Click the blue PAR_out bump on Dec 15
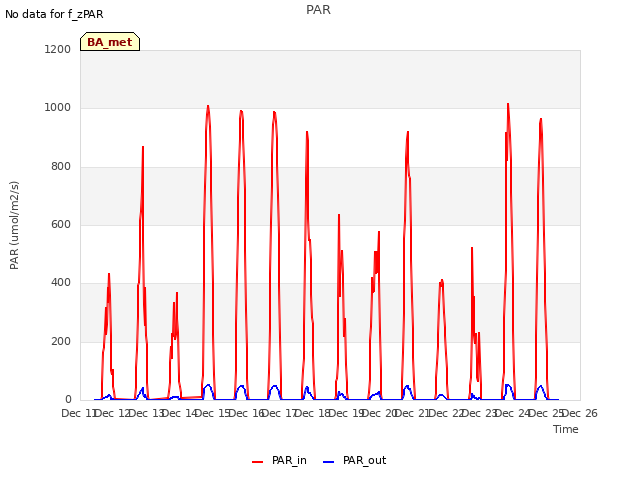This screenshot has width=640, height=480. pos(208,385)
